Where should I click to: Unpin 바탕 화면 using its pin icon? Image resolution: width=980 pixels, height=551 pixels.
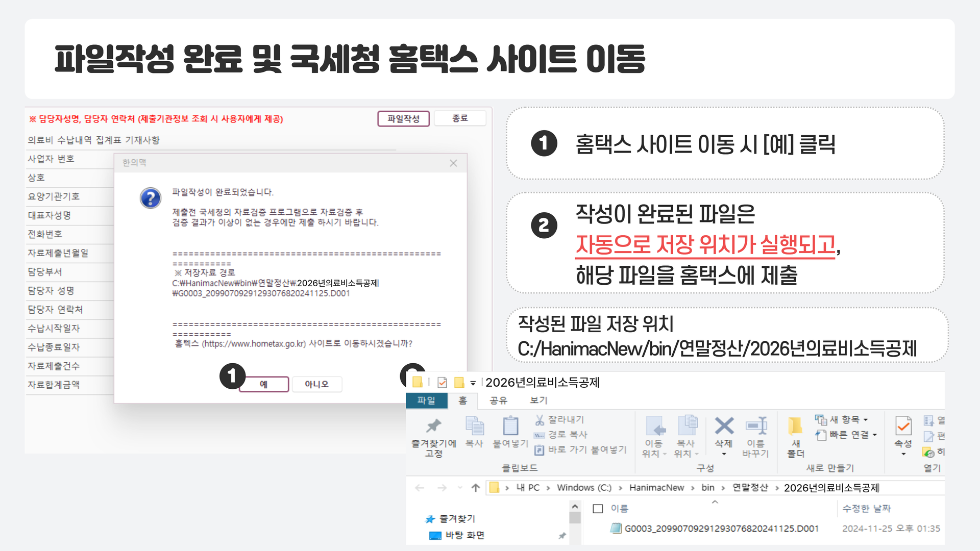click(563, 536)
